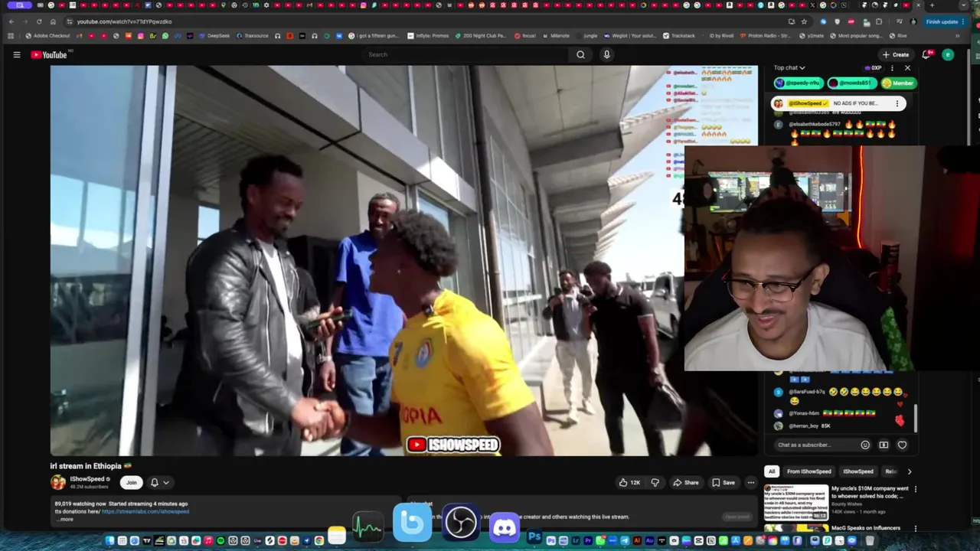Screen dimensions: 980x551
Task: Open Notes app in the dock
Action: click(x=337, y=536)
